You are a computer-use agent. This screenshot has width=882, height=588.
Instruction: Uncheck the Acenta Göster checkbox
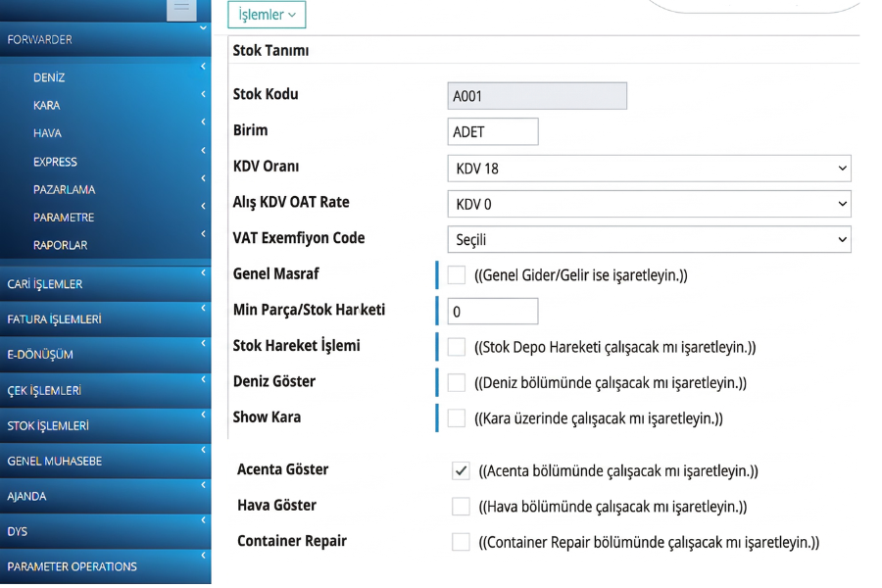pyautogui.click(x=461, y=471)
